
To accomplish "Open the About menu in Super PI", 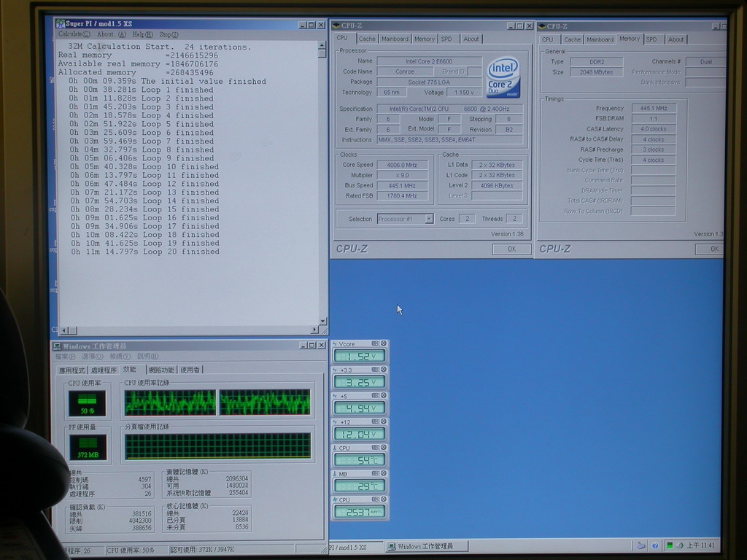I will 112,34.
